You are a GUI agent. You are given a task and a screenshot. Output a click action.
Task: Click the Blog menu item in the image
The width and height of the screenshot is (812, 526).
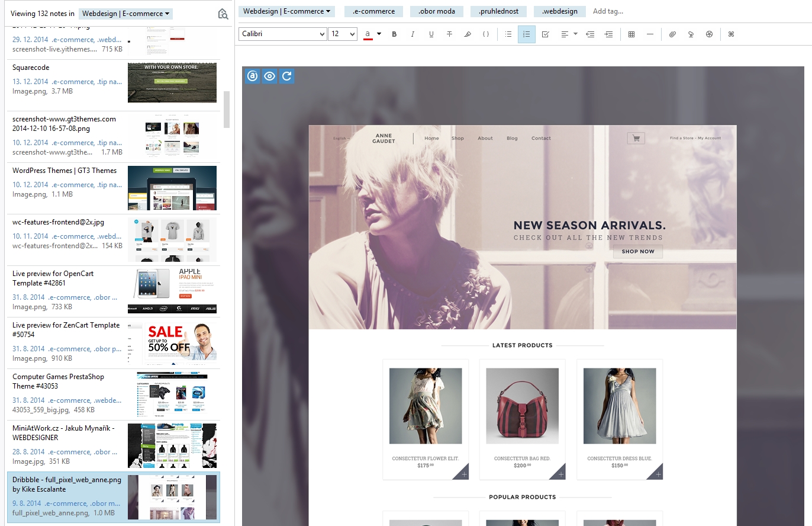(x=512, y=138)
